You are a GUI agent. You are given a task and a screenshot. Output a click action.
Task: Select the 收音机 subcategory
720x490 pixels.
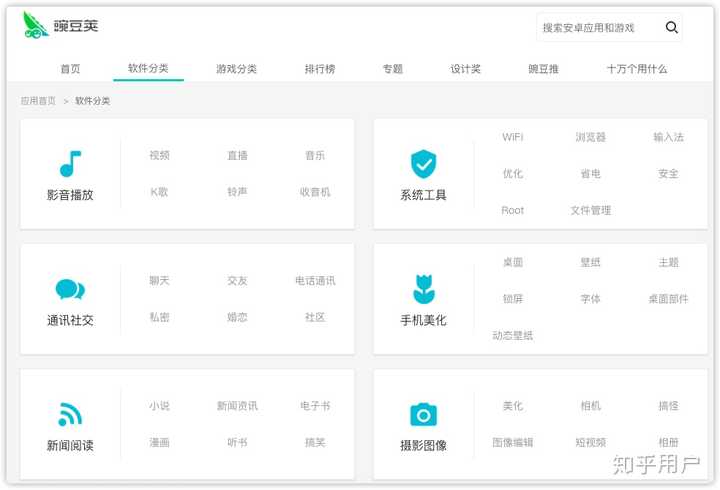315,192
